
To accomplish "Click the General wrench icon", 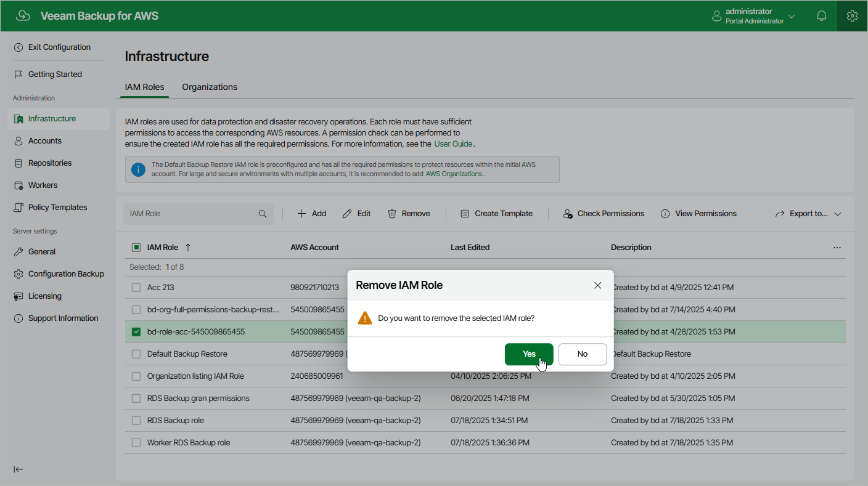I will click(18, 252).
